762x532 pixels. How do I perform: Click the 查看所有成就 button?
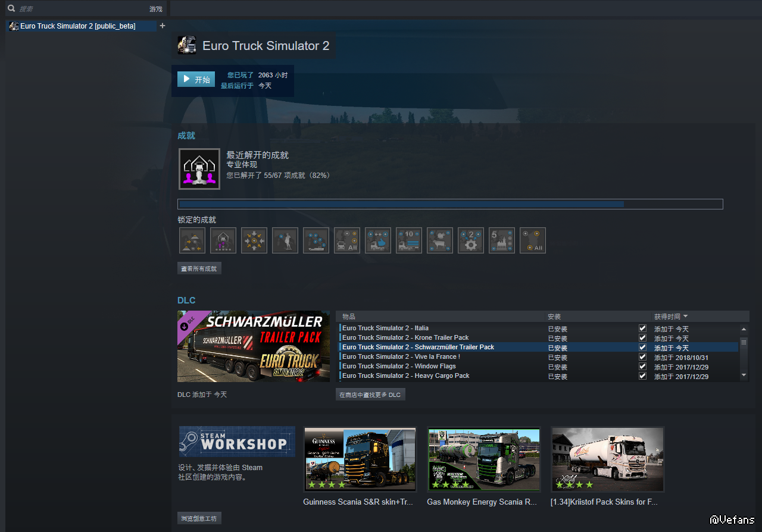click(199, 268)
